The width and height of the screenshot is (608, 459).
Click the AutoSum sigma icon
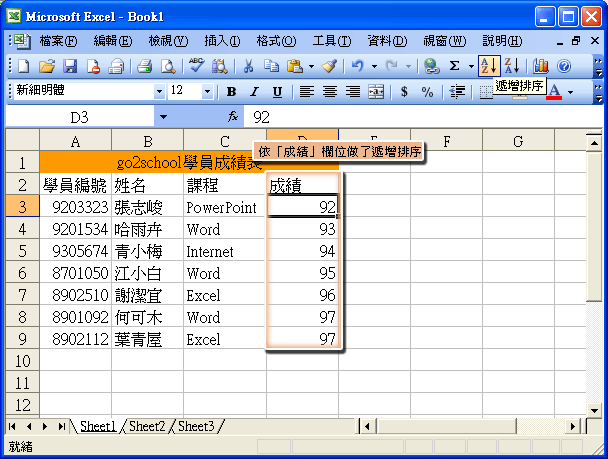tap(454, 67)
